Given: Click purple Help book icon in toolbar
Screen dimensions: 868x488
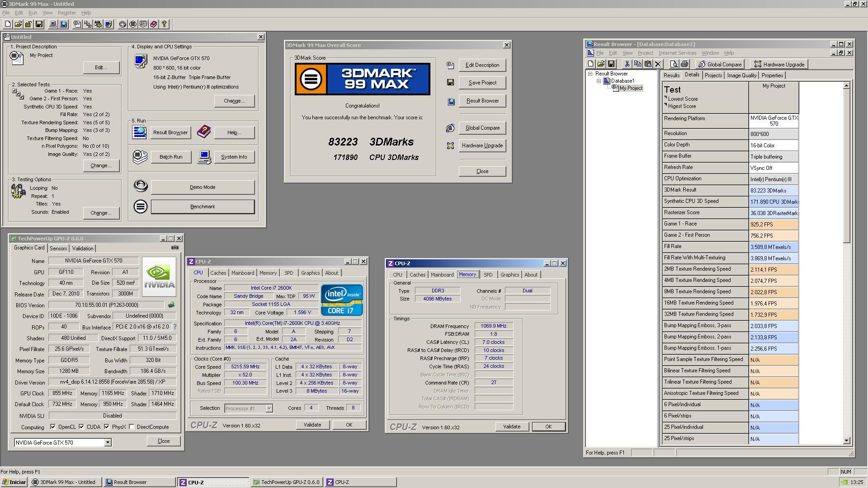Looking at the screenshot, I should (x=154, y=24).
